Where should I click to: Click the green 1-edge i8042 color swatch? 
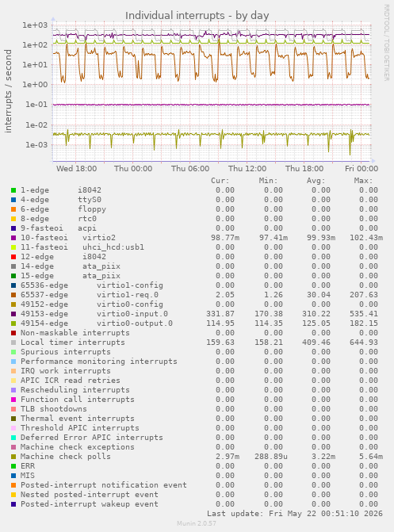pos(13,190)
